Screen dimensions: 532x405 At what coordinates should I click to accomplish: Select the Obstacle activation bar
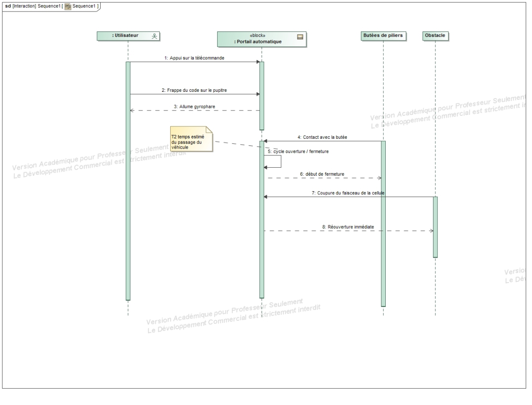[x=435, y=226]
